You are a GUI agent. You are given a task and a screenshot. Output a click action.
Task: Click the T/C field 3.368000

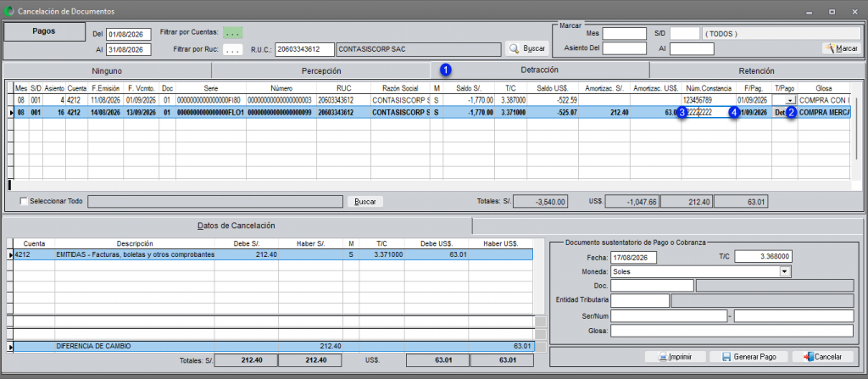[x=764, y=257]
